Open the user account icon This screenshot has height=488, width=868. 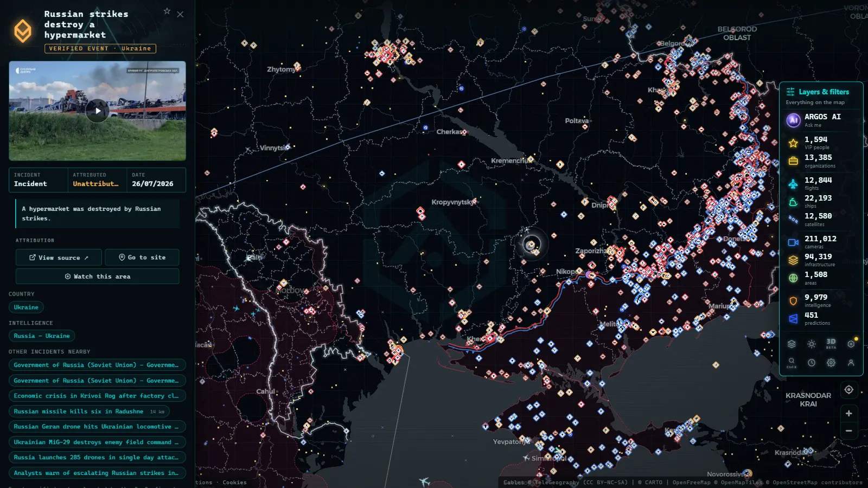click(851, 363)
